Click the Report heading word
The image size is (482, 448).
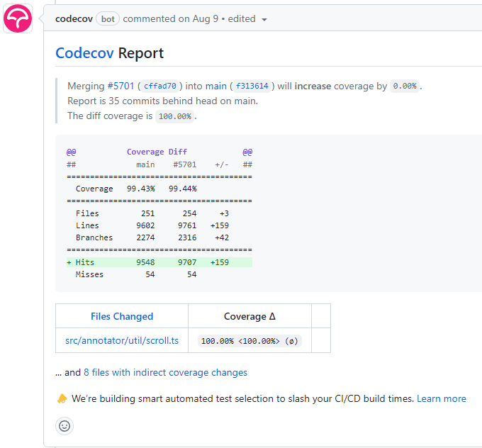[x=141, y=53]
